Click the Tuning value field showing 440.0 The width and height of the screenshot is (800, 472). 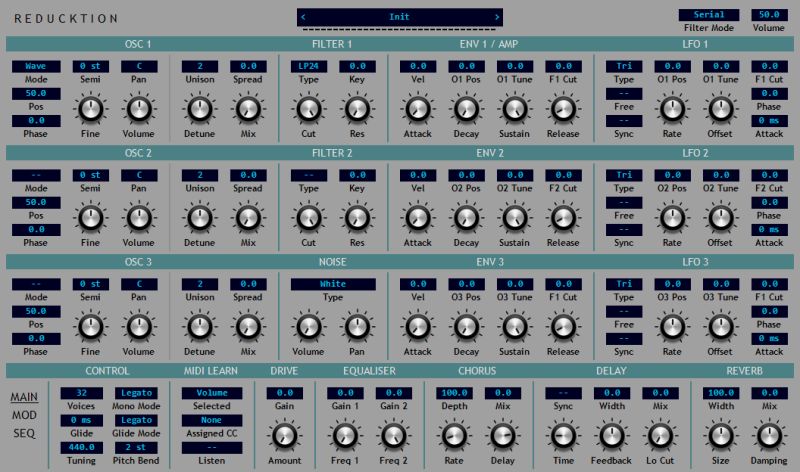click(x=82, y=448)
